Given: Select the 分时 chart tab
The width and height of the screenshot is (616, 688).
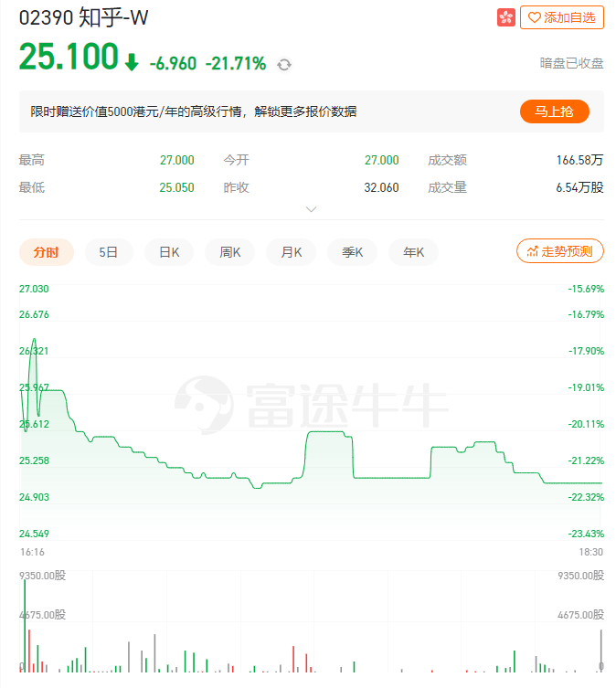Looking at the screenshot, I should pos(46,252).
